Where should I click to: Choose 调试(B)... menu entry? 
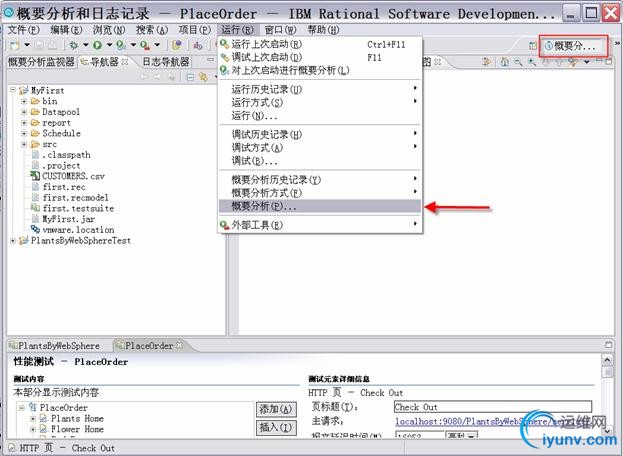320,161
